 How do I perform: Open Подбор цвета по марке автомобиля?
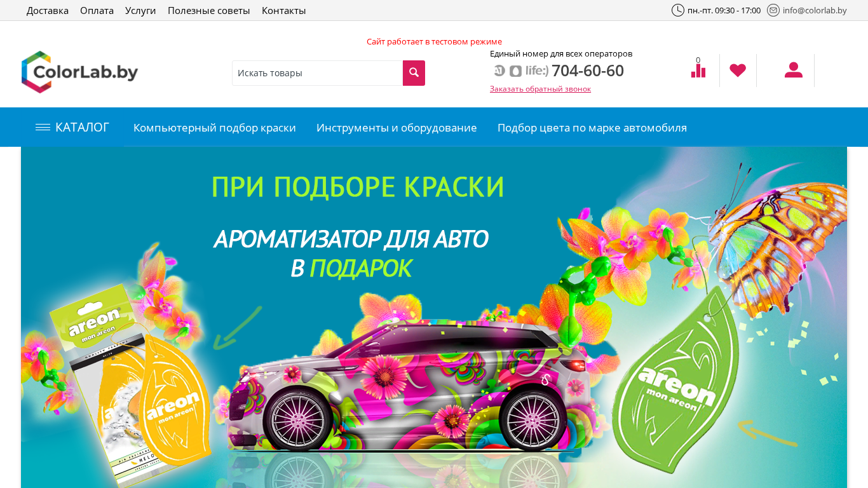click(x=592, y=128)
